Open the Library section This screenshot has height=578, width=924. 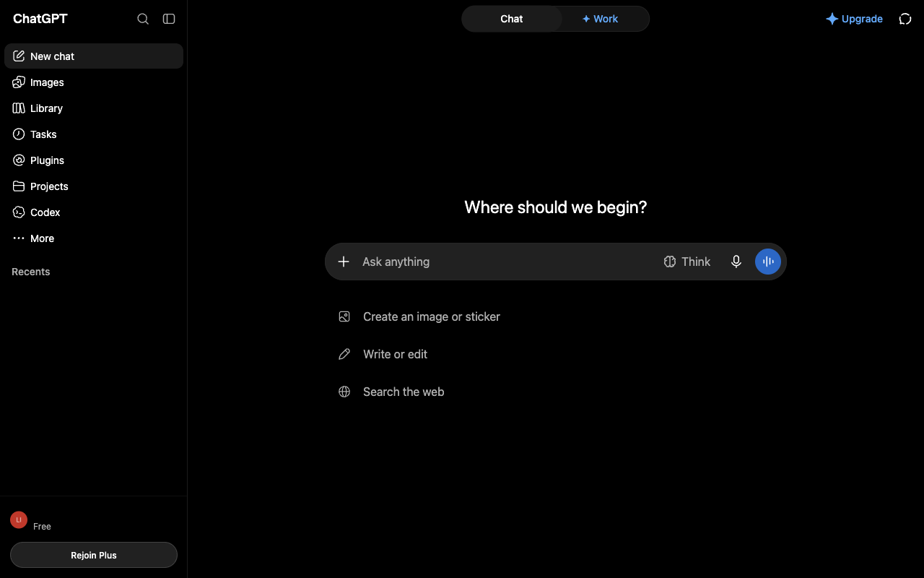[x=94, y=108]
